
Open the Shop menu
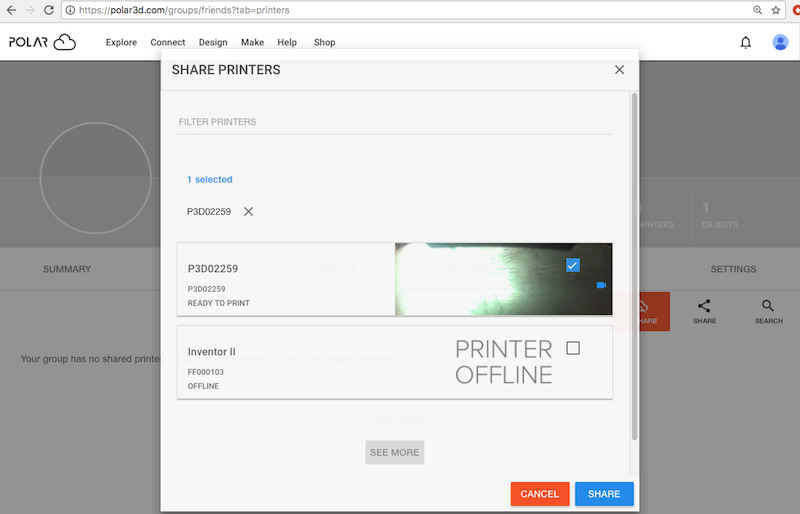tap(324, 42)
